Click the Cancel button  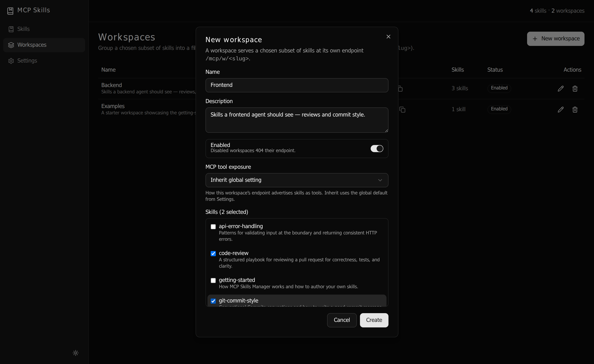pyautogui.click(x=342, y=320)
